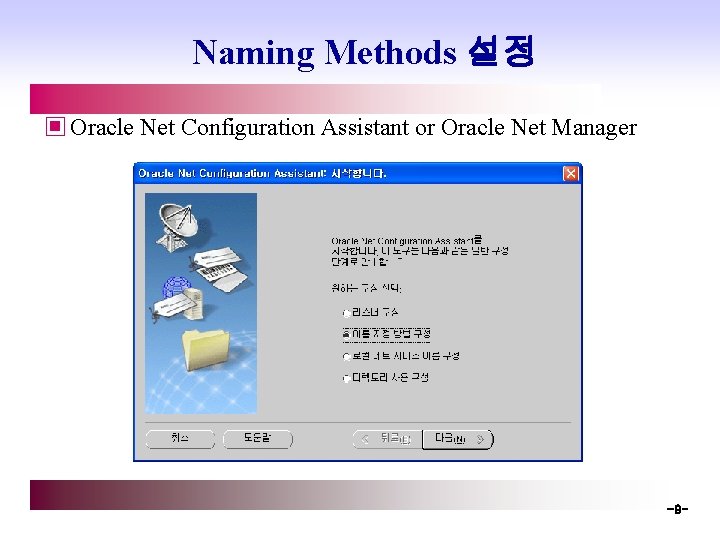Click the wizard illustration with satellite dish
Screen dimensions: 720x540
(201, 304)
